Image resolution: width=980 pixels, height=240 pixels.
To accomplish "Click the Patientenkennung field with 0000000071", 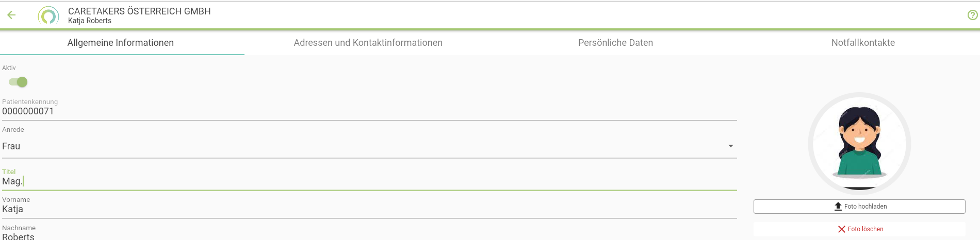I will tap(361, 111).
